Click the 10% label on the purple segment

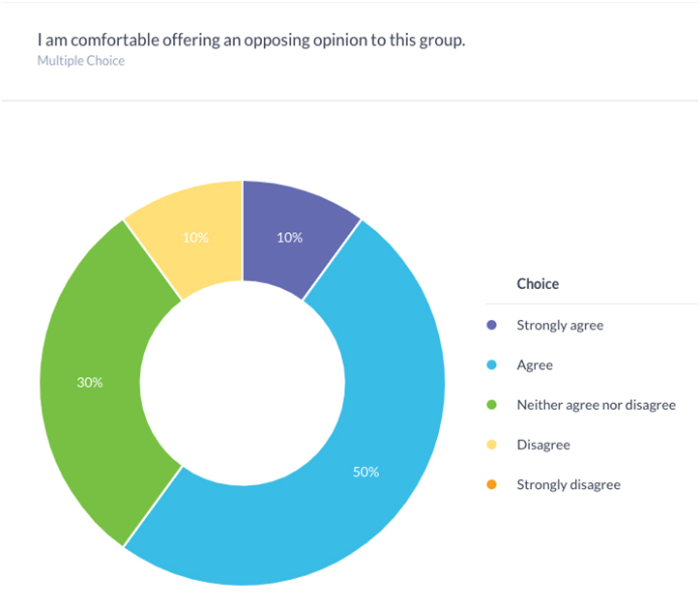click(290, 238)
